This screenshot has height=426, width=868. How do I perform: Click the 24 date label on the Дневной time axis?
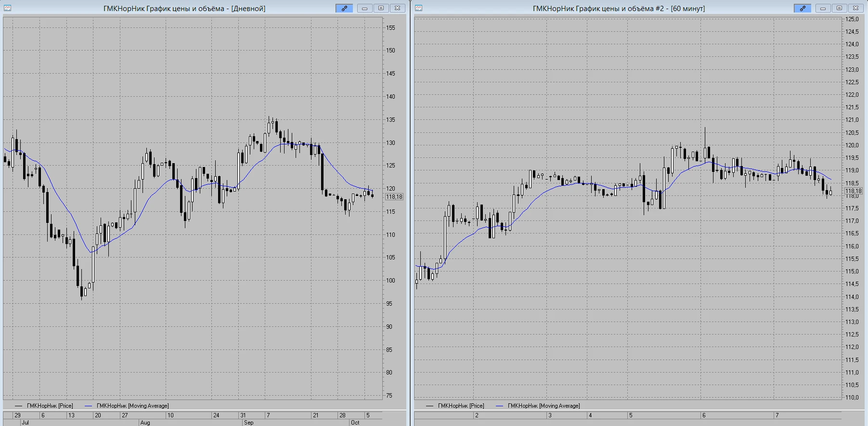216,415
